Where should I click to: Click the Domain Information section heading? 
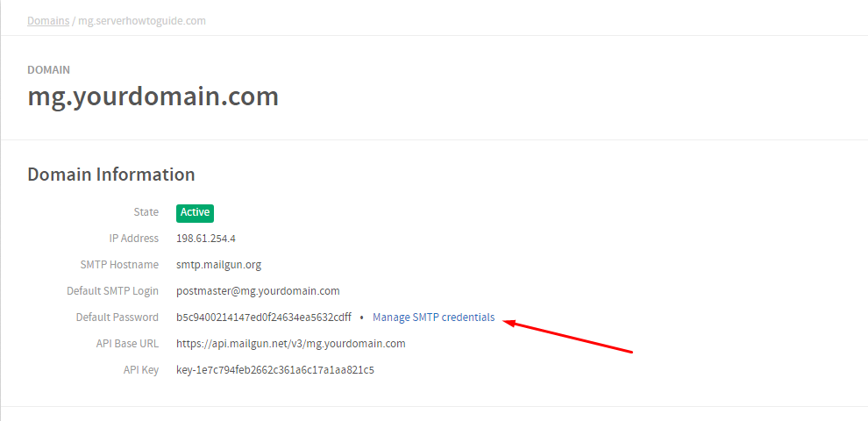click(110, 175)
